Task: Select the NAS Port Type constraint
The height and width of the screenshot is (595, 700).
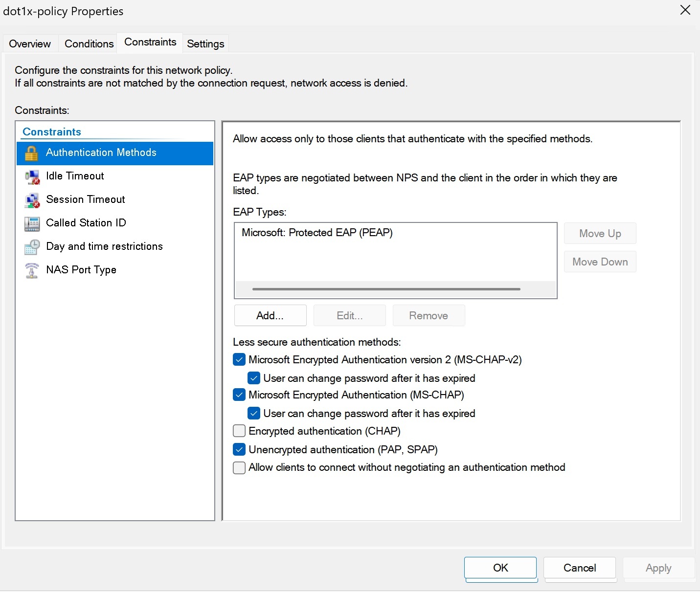Action: pyautogui.click(x=115, y=270)
